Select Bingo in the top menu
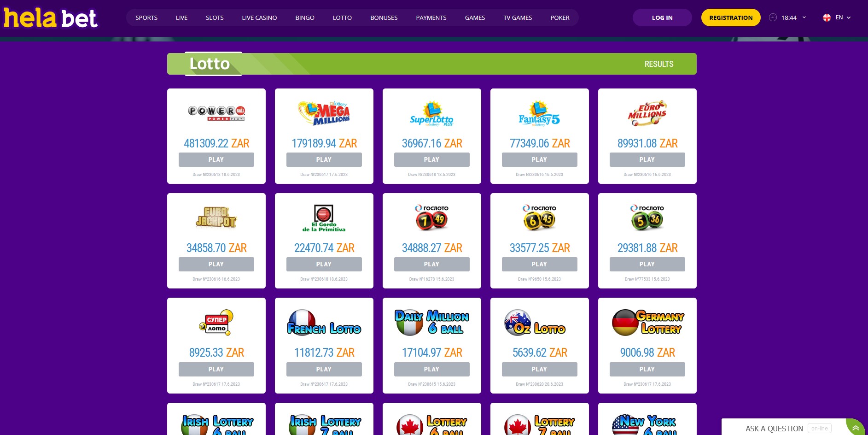The height and width of the screenshot is (435, 868). pos(305,18)
